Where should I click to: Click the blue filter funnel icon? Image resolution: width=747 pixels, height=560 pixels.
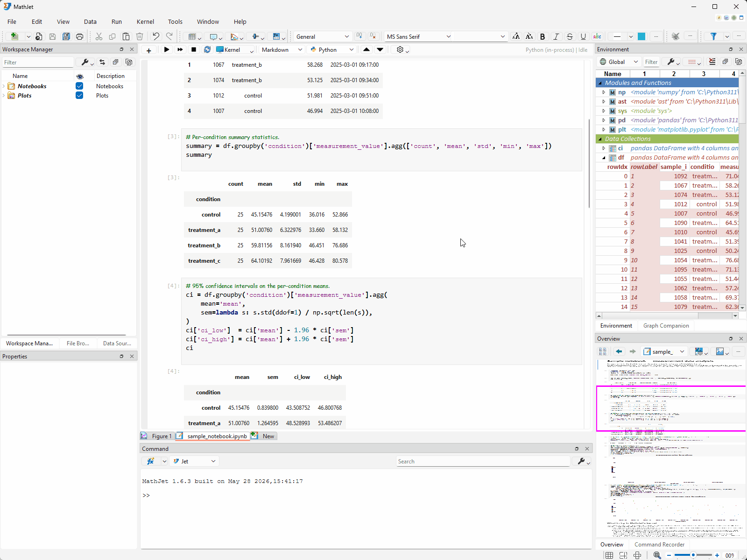point(713,36)
